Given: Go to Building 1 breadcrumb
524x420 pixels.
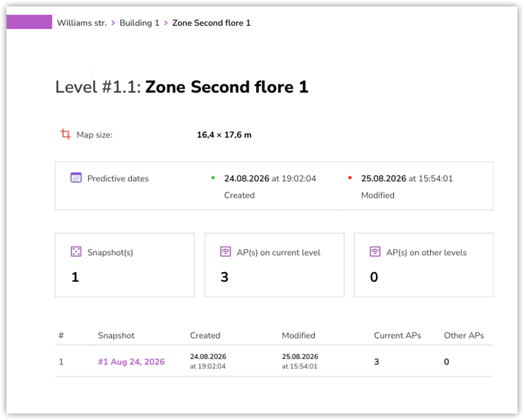Looking at the screenshot, I should (x=139, y=23).
